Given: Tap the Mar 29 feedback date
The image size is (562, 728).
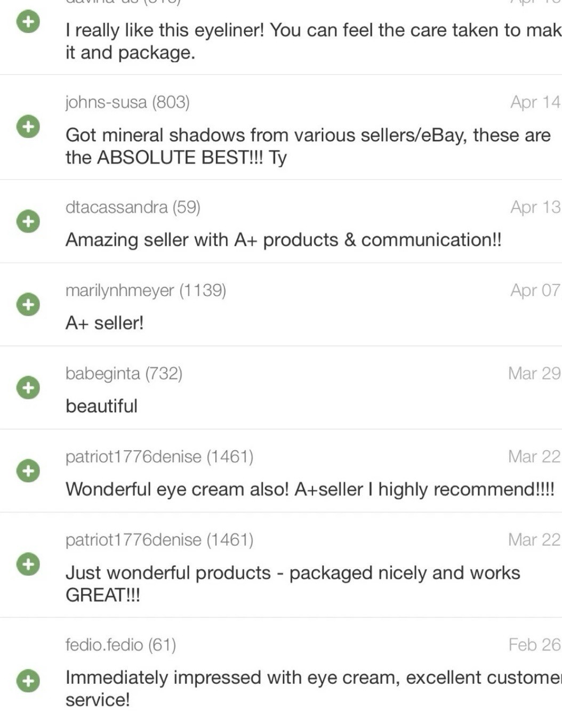Looking at the screenshot, I should (534, 373).
